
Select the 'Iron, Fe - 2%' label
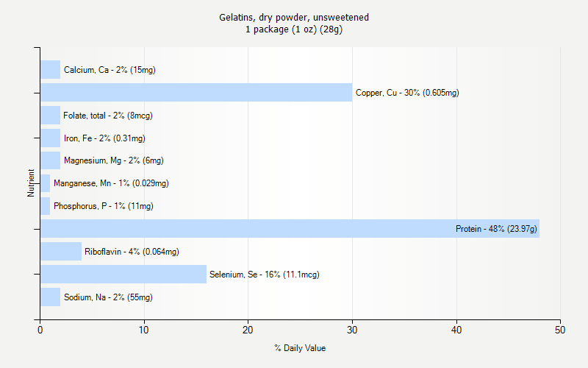[104, 138]
